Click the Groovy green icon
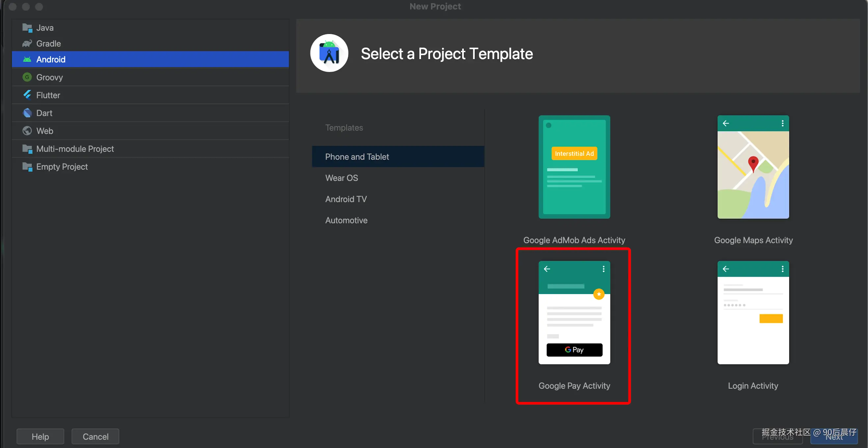Viewport: 868px width, 448px height. (x=27, y=77)
